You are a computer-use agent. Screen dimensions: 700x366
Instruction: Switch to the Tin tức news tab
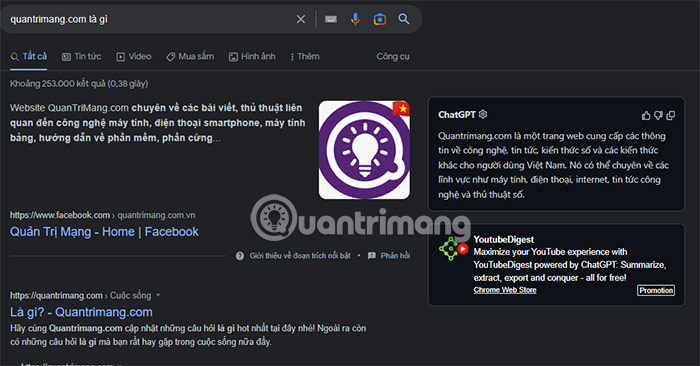[81, 56]
